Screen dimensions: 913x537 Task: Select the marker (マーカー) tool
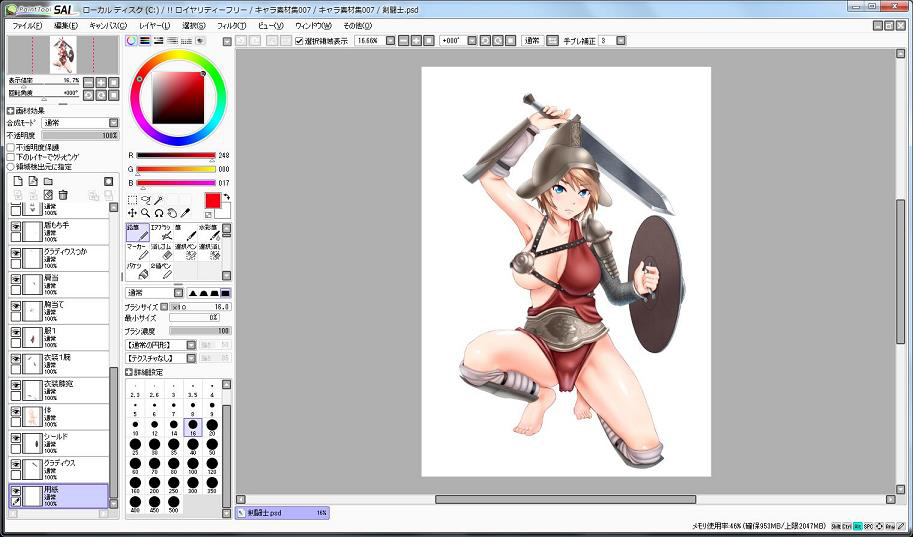(137, 251)
